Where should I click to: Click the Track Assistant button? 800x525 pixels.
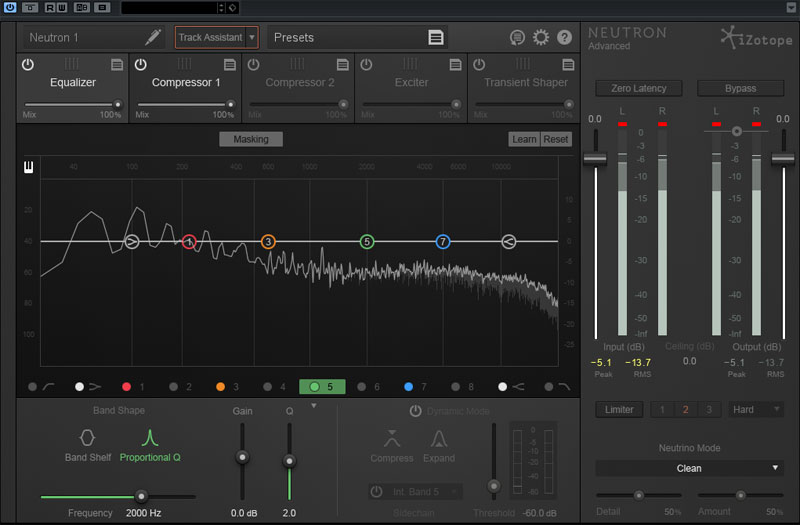(x=210, y=37)
